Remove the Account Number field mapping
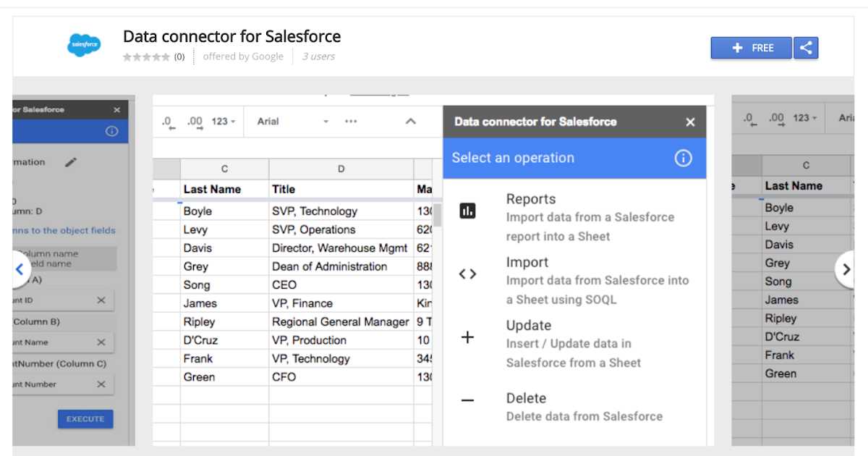This screenshot has height=456, width=868. point(101,384)
